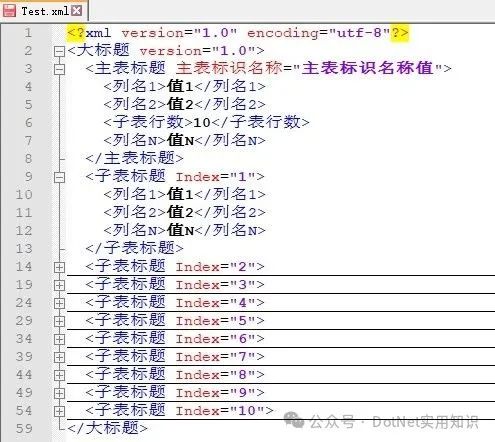
Task: Place cursor in the 子表行数 value 10
Action: (x=202, y=123)
